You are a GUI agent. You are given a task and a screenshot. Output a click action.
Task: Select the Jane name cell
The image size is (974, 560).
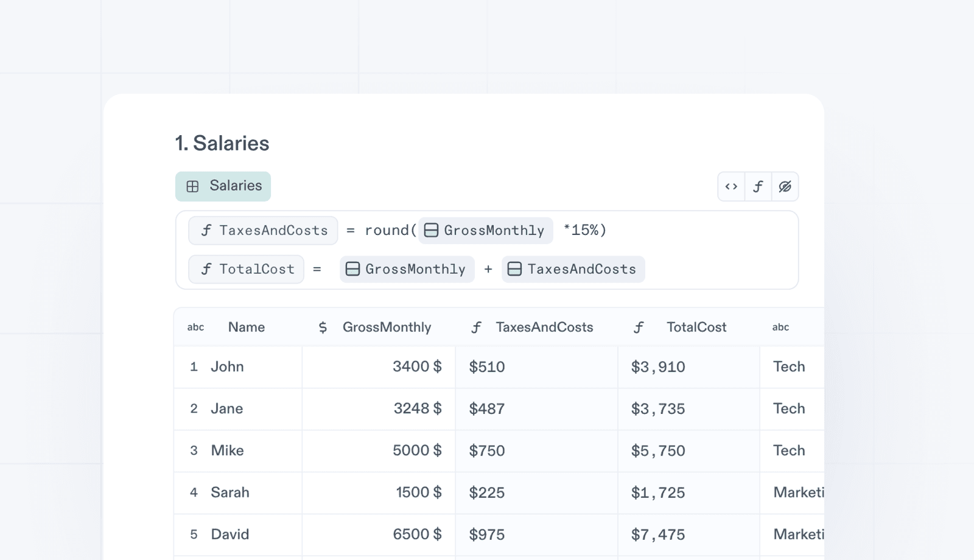point(238,409)
